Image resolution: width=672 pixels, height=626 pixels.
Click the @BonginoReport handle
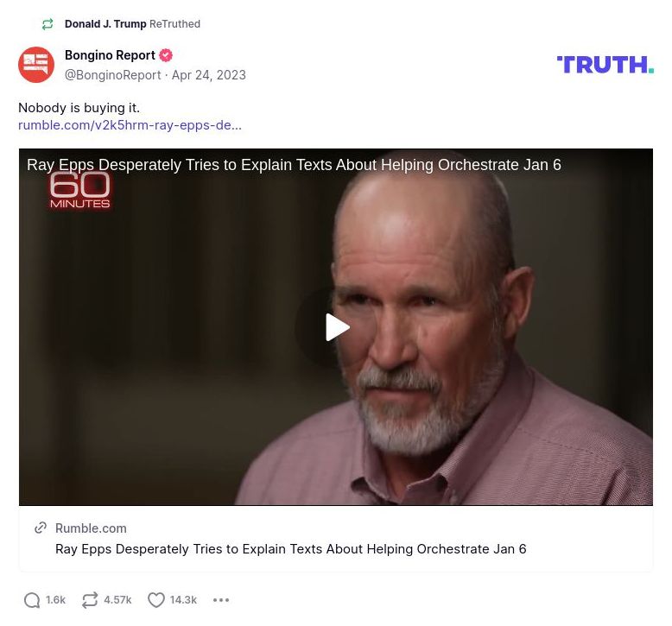[x=112, y=75]
